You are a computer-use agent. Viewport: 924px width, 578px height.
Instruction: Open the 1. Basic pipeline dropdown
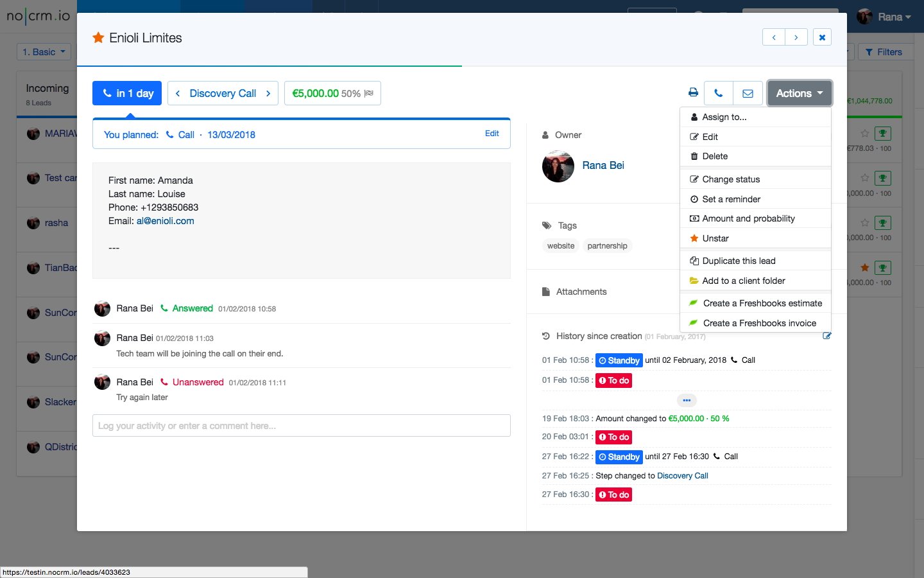44,52
